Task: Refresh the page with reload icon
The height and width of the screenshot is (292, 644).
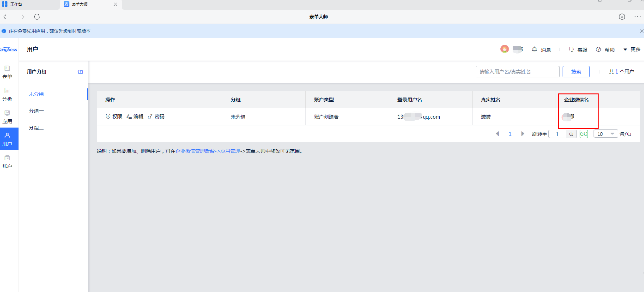Action: [x=37, y=17]
